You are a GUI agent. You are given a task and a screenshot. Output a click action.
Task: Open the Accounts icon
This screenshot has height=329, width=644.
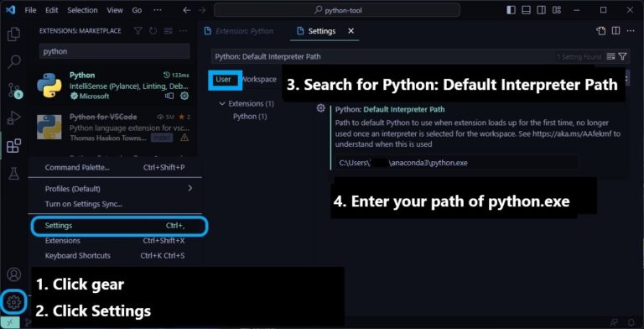(x=14, y=274)
